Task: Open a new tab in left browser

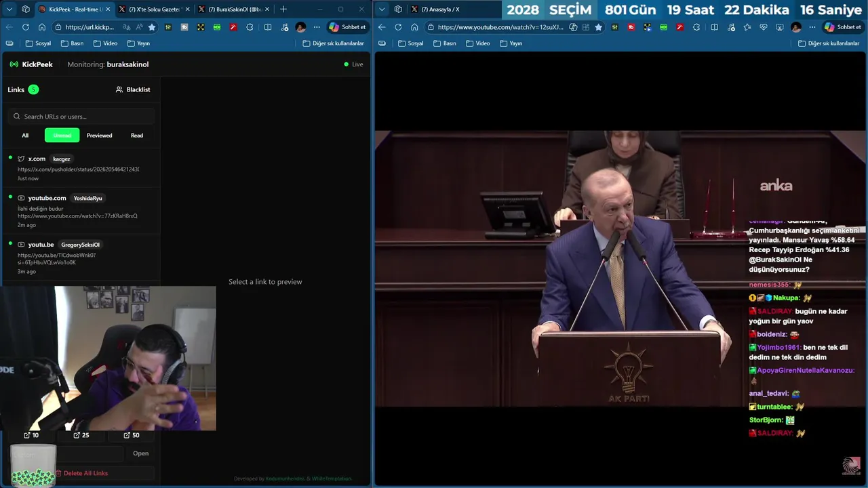Action: tap(283, 9)
